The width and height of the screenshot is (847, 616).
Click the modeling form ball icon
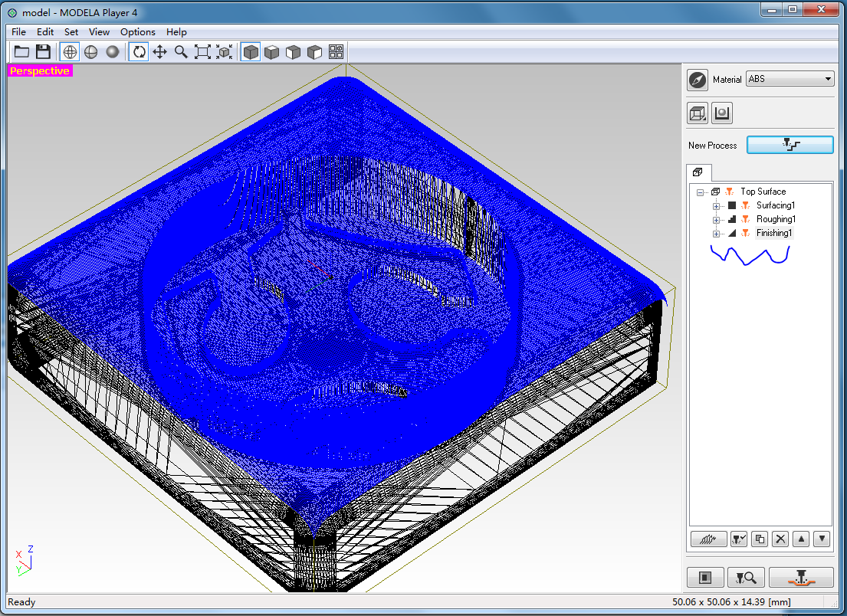click(x=722, y=113)
